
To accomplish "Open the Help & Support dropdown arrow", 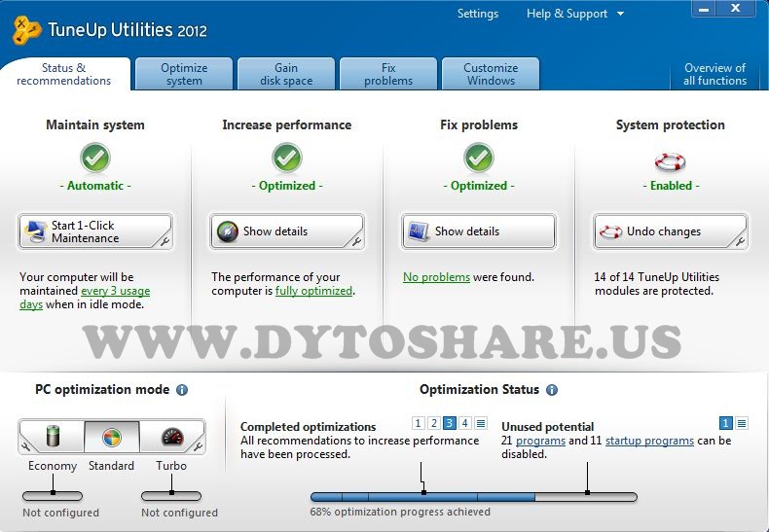I will tap(620, 14).
